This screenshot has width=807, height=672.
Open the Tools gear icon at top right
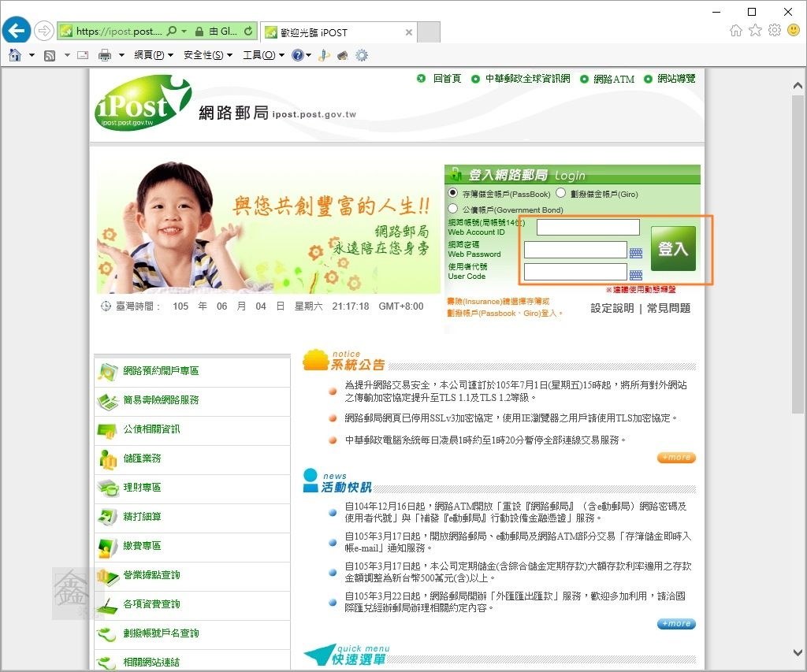tap(775, 31)
